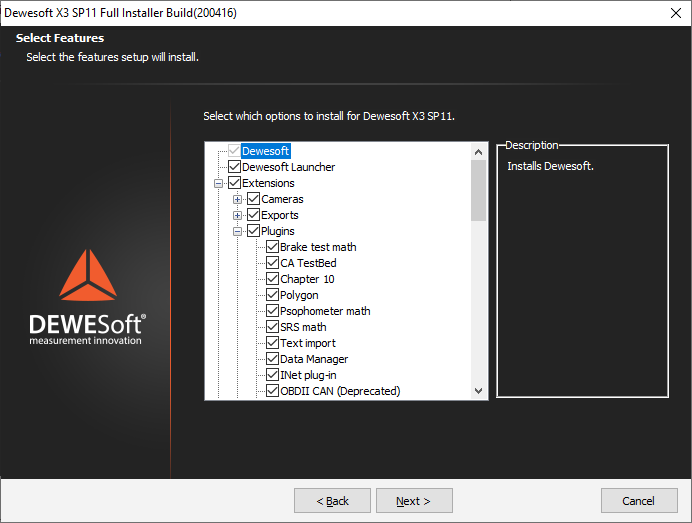Click the greyed Dewesoft checkbox
The height and width of the screenshot is (523, 692).
[234, 151]
